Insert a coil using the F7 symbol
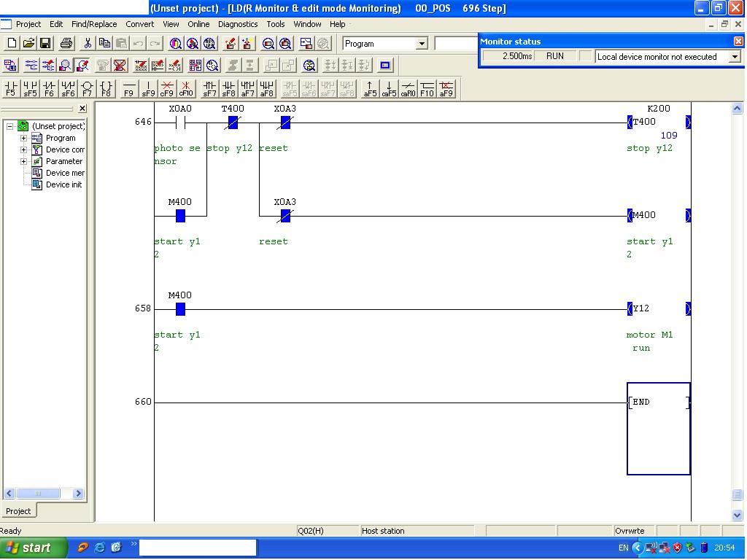747x560 pixels. coord(86,88)
